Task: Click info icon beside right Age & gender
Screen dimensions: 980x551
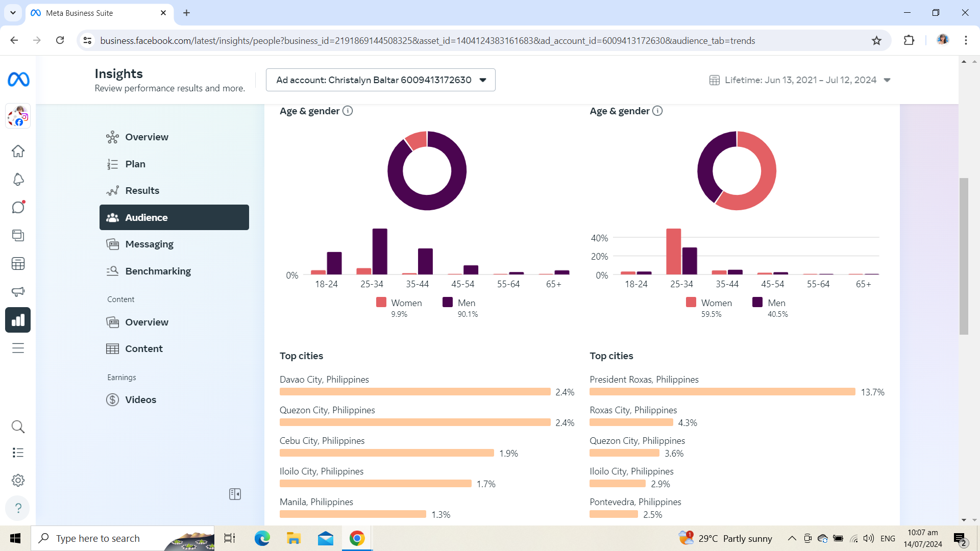Action: point(657,111)
